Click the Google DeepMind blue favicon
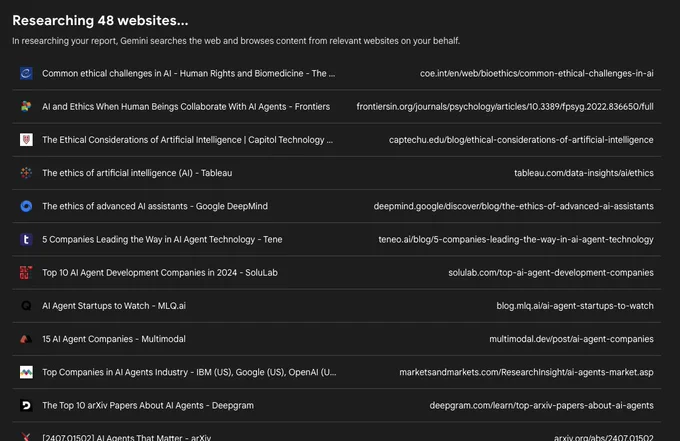Image resolution: width=680 pixels, height=441 pixels. (26, 206)
